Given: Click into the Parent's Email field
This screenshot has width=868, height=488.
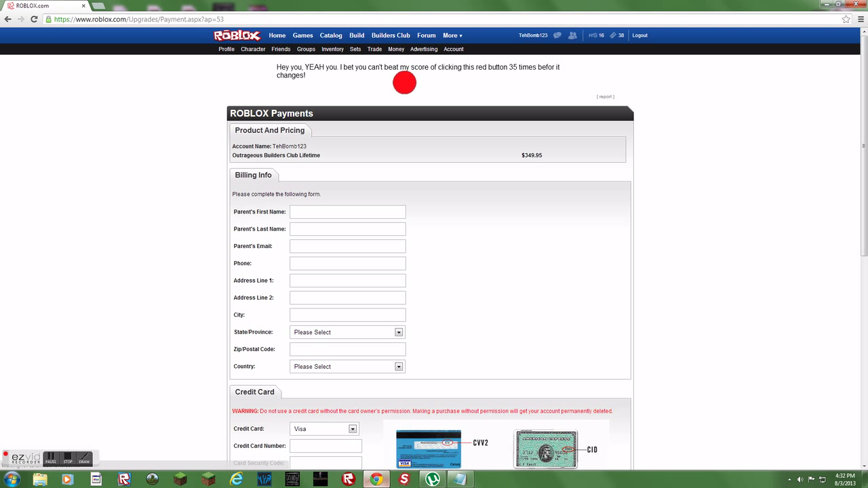Looking at the screenshot, I should [347, 246].
